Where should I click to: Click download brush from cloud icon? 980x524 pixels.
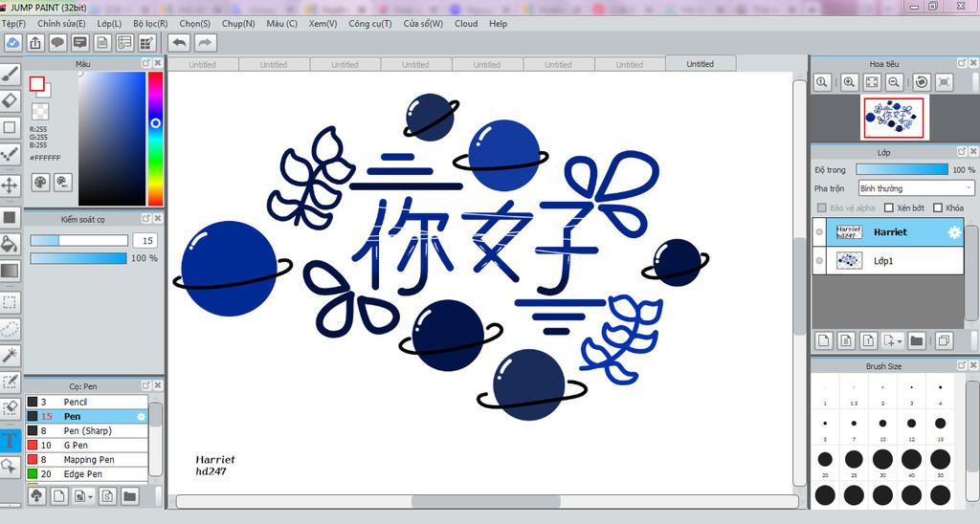click(37, 496)
